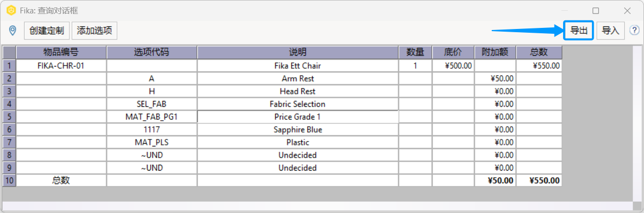Select the 选项代码 column header

[x=152, y=52]
